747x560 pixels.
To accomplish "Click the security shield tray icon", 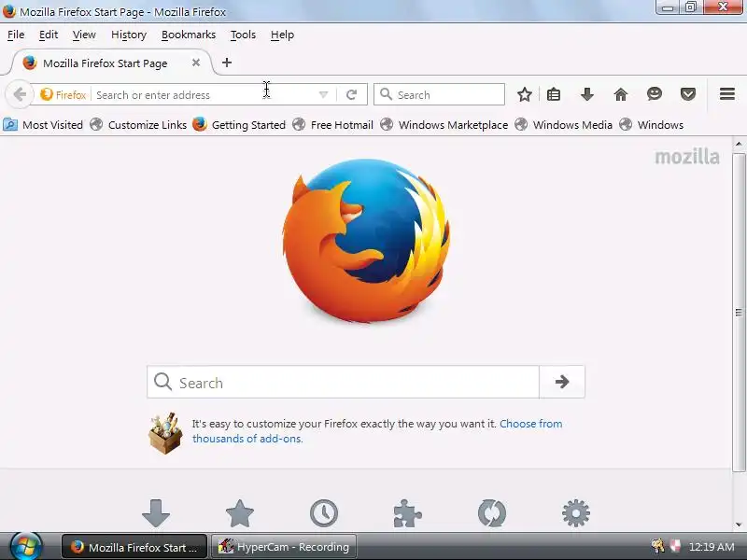I will click(675, 546).
